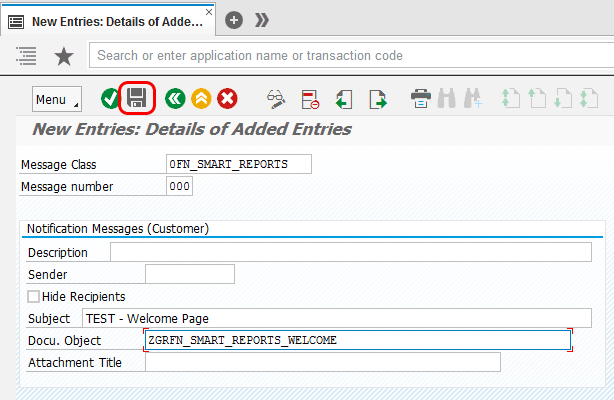The height and width of the screenshot is (400, 614).
Task: Click the Attachment Title field
Action: 322,362
